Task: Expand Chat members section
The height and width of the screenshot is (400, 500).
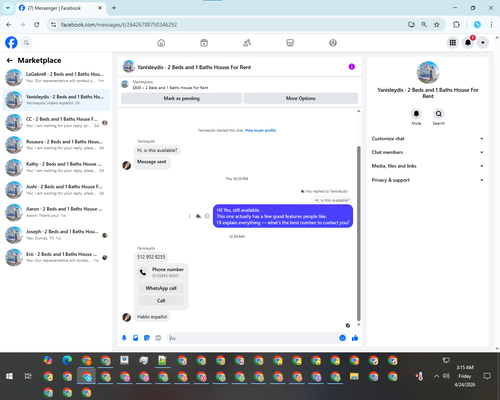Action: coord(428,152)
